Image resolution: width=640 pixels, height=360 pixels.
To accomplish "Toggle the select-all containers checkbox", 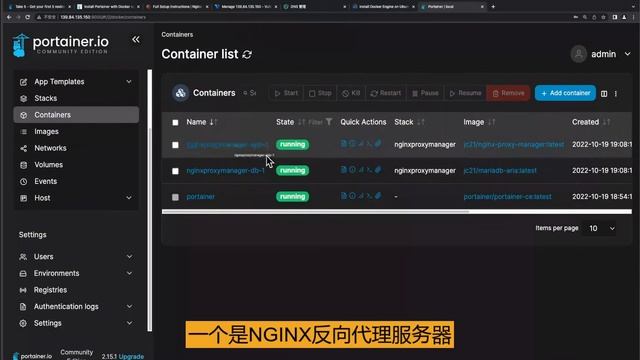I will pyautogui.click(x=175, y=122).
